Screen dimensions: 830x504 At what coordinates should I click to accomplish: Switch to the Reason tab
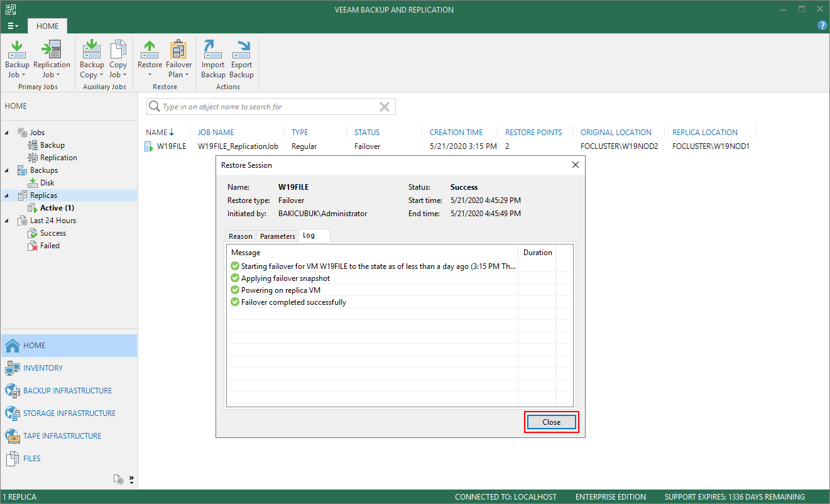coord(241,236)
